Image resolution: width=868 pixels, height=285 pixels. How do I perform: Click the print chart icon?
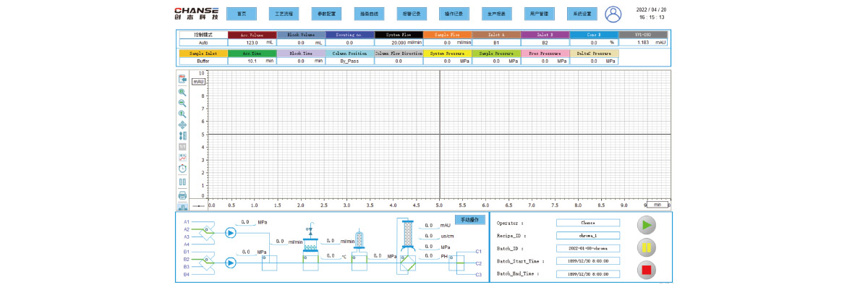pos(182,195)
